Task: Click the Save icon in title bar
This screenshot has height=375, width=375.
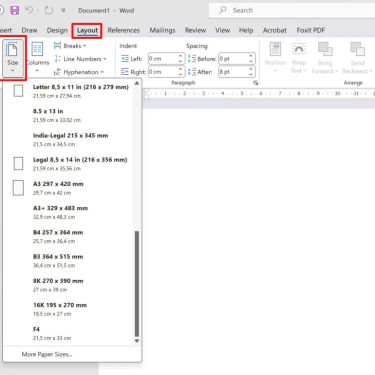Action: 15,10
